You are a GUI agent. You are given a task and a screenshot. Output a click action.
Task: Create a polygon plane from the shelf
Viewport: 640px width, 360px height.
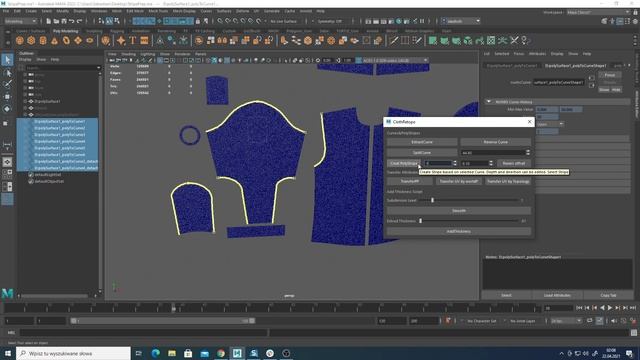(x=78, y=40)
